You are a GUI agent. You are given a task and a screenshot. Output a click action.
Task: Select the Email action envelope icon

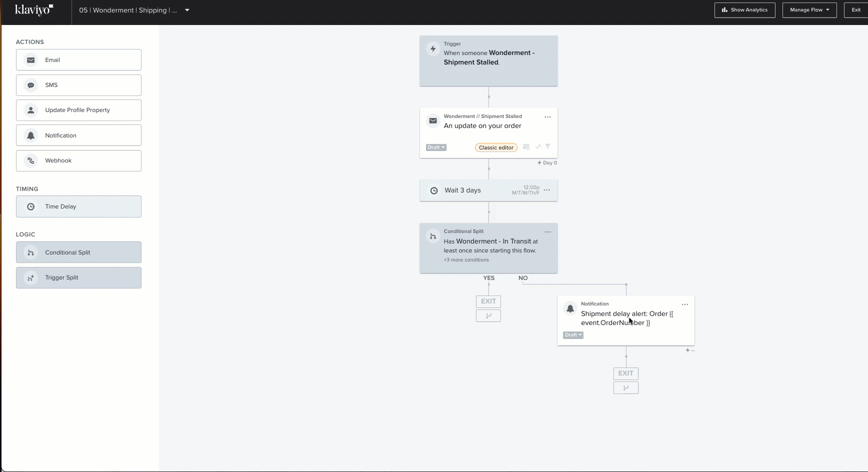[x=31, y=60]
